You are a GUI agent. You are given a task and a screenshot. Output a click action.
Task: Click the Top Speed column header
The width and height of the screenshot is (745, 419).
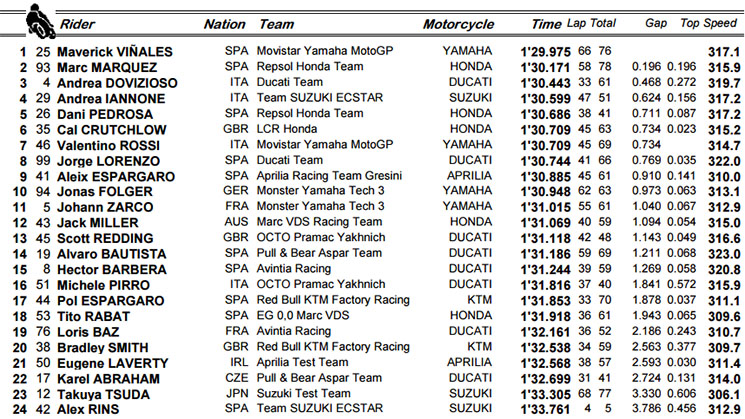pos(708,23)
